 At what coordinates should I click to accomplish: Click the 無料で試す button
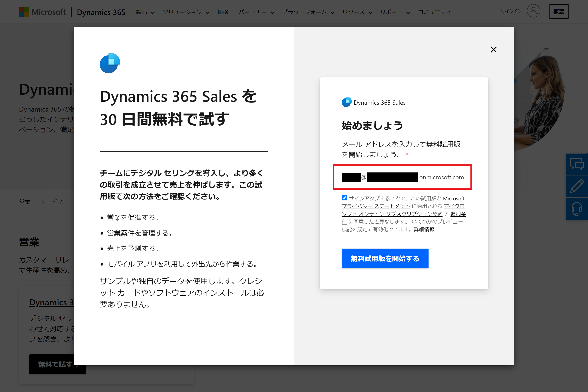click(x=57, y=364)
